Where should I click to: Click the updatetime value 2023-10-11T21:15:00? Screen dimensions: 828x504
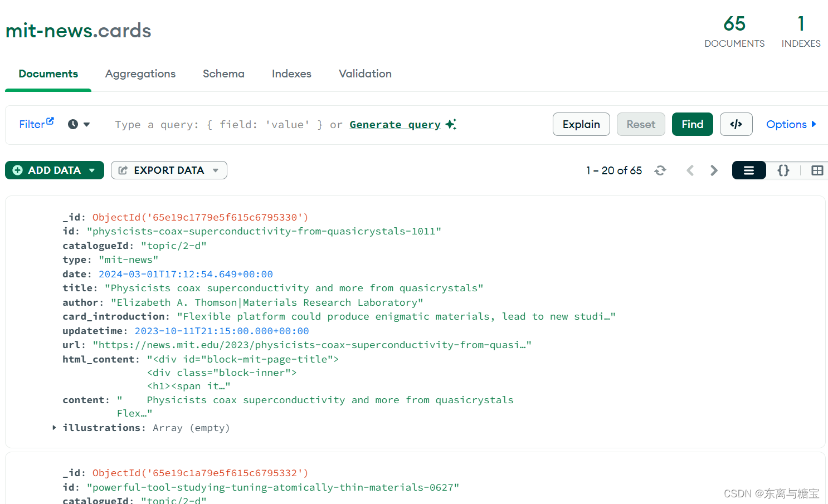(222, 331)
